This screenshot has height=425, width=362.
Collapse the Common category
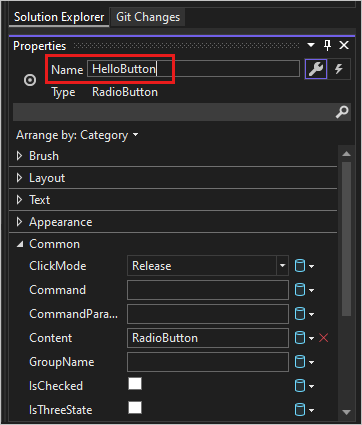20,244
